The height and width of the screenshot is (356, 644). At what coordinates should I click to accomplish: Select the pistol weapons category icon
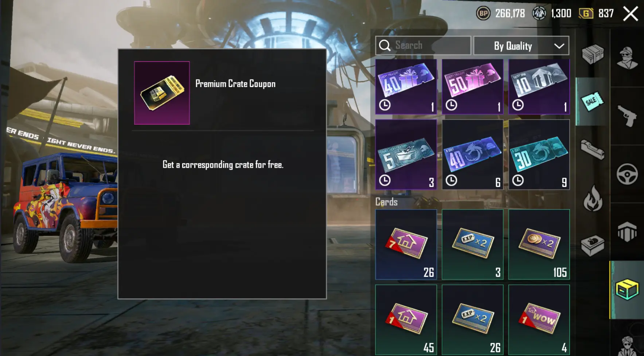click(x=627, y=116)
